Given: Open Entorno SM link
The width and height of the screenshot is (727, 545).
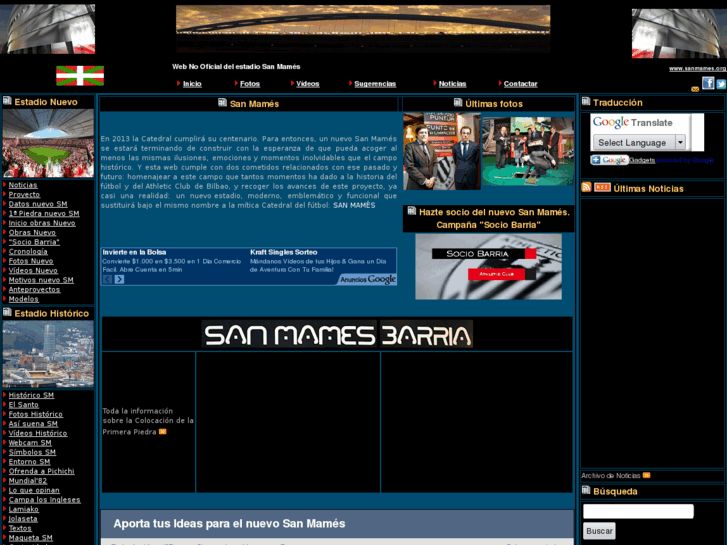Looking at the screenshot, I should coord(30,462).
